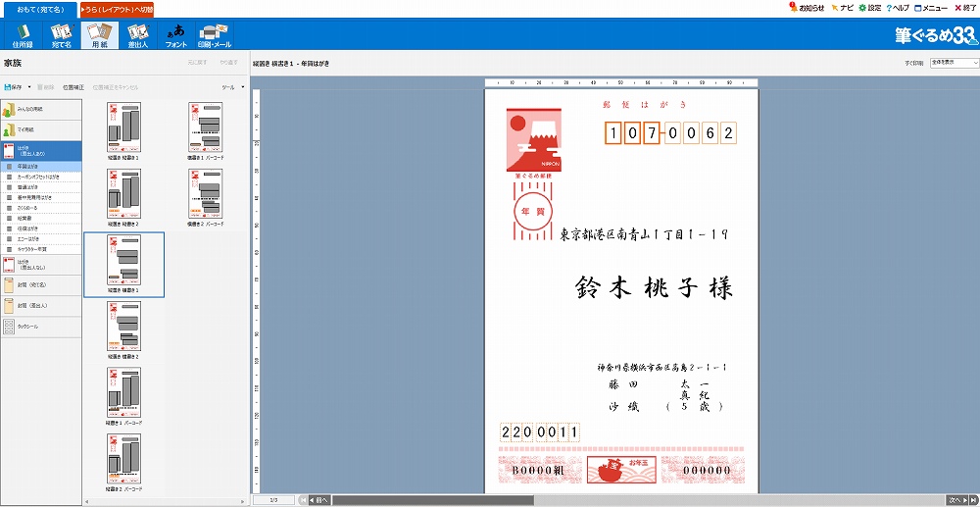Open お知らせ notifications
The height and width of the screenshot is (507, 980).
coord(807,8)
